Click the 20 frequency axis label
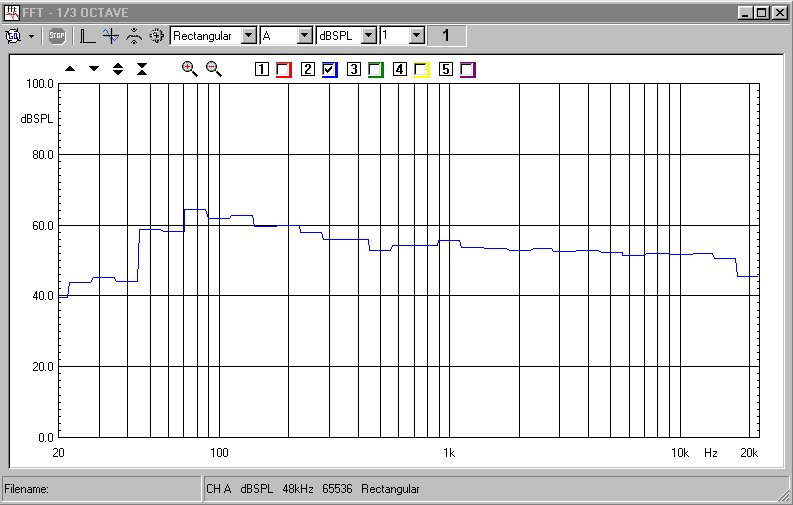 point(59,452)
